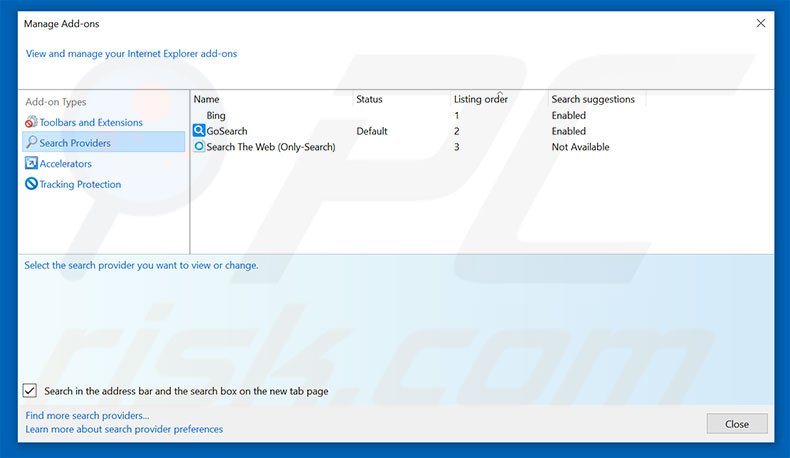Open the Accelerators add-on type
Screen dimensions: 790x458
coord(66,164)
